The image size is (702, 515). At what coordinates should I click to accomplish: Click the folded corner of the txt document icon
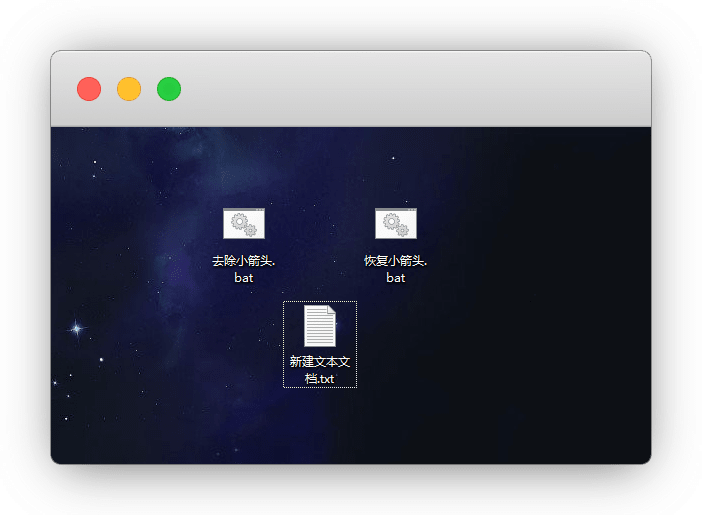(x=330, y=311)
